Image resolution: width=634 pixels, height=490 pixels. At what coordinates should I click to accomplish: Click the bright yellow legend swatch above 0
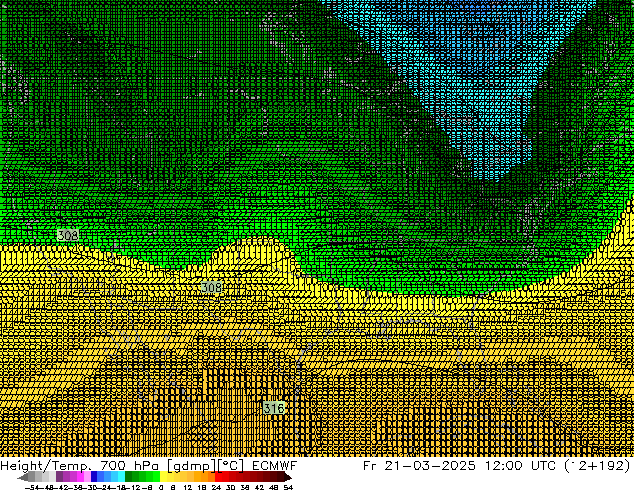tap(164, 477)
